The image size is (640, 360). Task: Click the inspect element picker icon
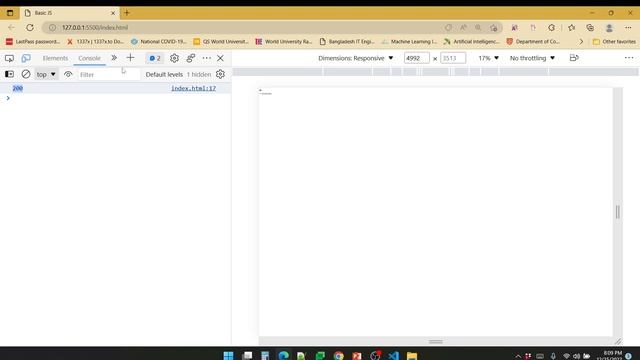coord(9,58)
